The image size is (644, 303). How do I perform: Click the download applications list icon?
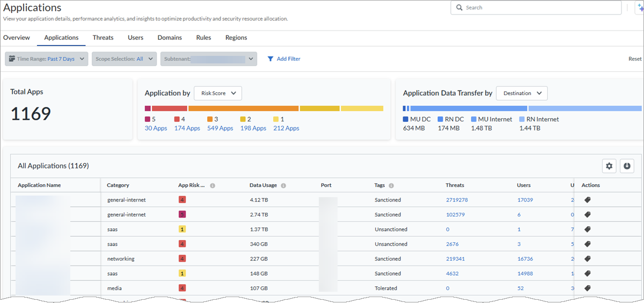coord(627,166)
